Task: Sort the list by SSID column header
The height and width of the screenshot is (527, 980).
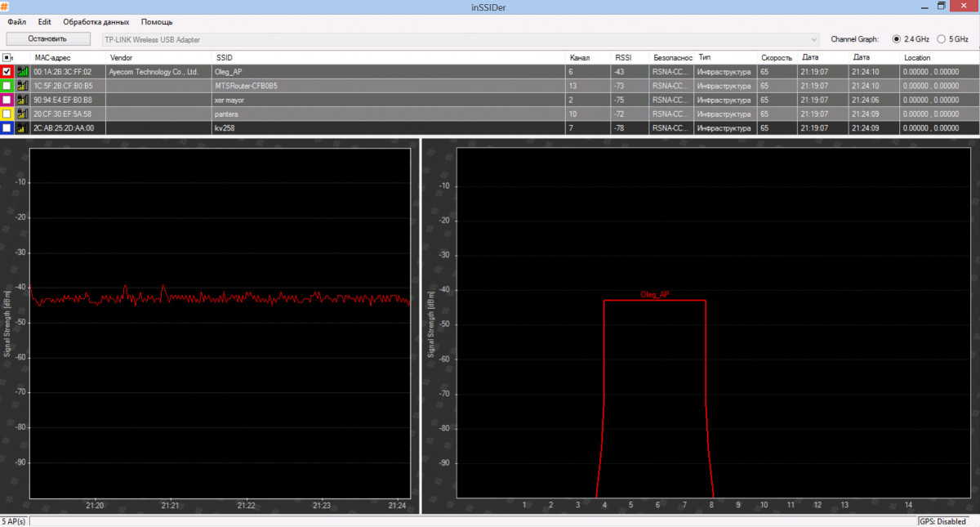Action: pyautogui.click(x=225, y=58)
